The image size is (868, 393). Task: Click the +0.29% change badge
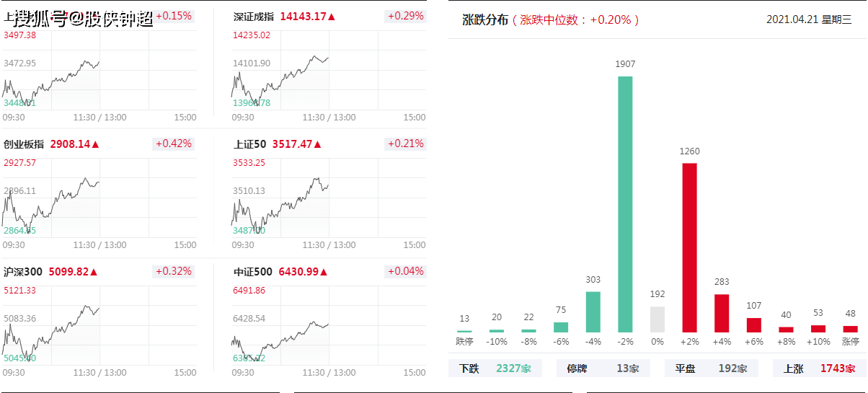[405, 16]
